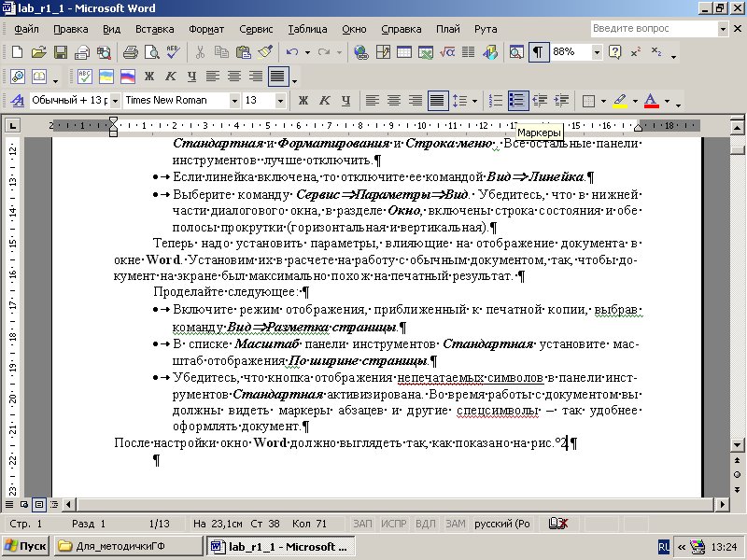Click the Microsoft Word Help icon
This screenshot has width=747, height=560.
[615, 52]
